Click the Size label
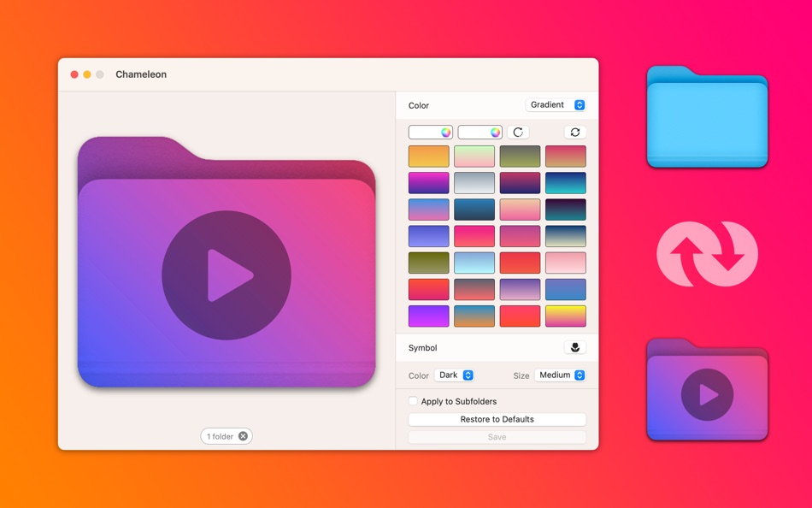The image size is (812, 508). coord(521,375)
